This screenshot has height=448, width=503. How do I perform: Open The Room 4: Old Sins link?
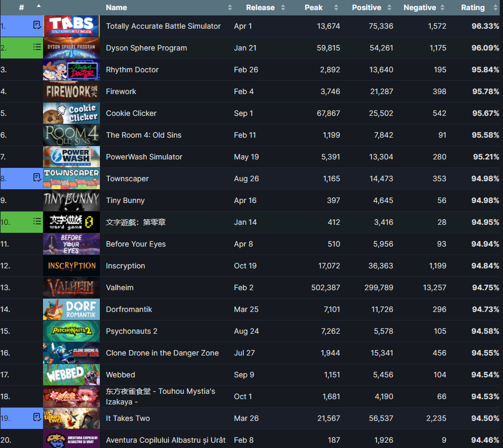tap(144, 135)
